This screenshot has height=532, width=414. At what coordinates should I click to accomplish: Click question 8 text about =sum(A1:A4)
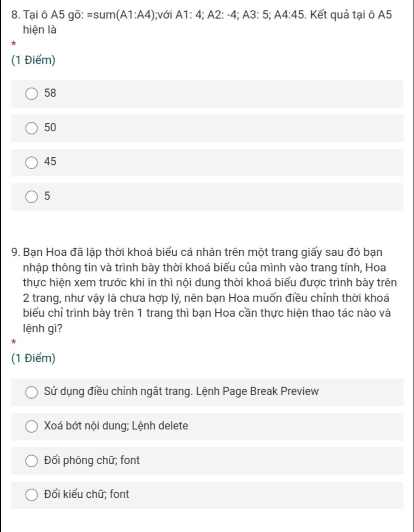[202, 22]
